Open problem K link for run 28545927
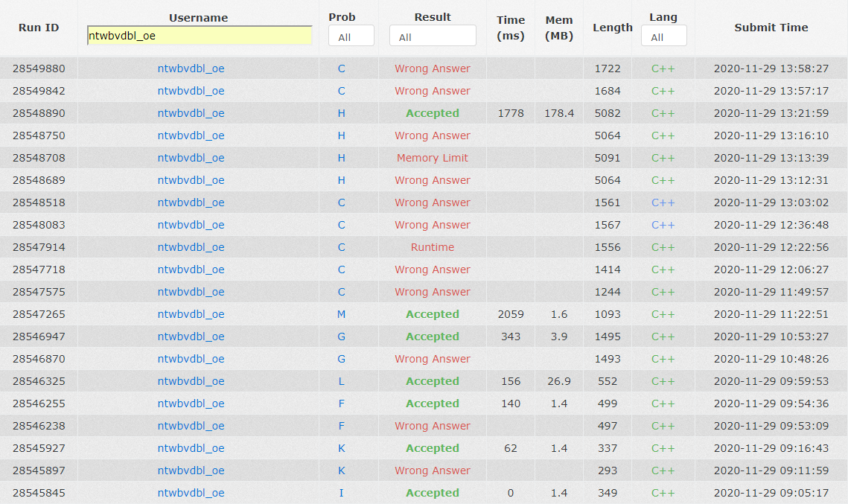The image size is (848, 504). 341,448
